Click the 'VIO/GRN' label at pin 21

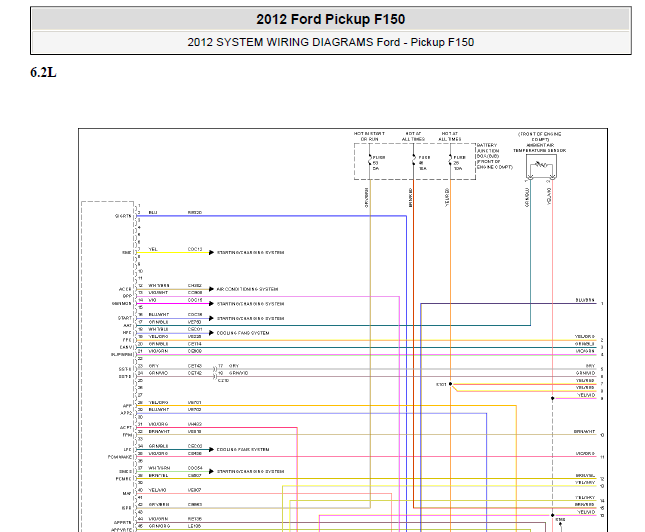[158, 351]
